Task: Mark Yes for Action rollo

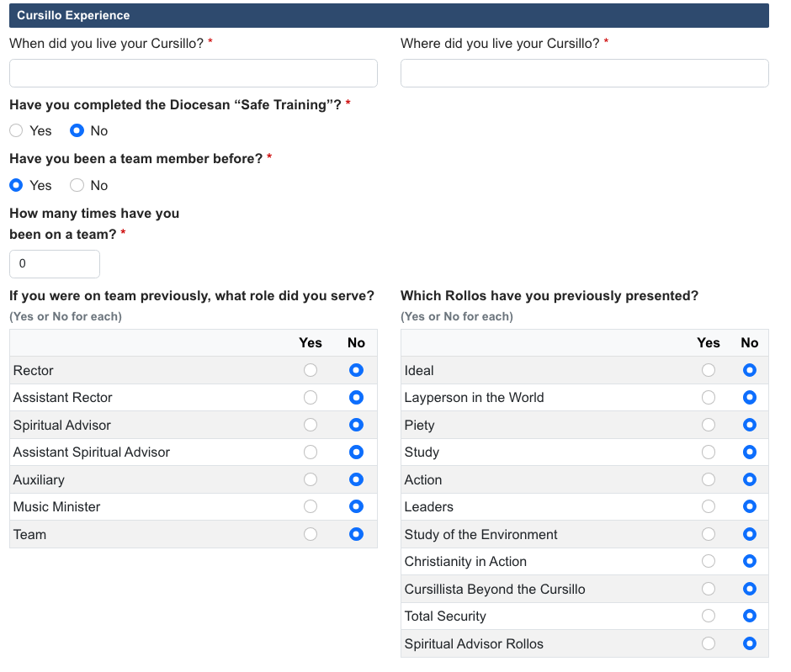Action: 709,479
